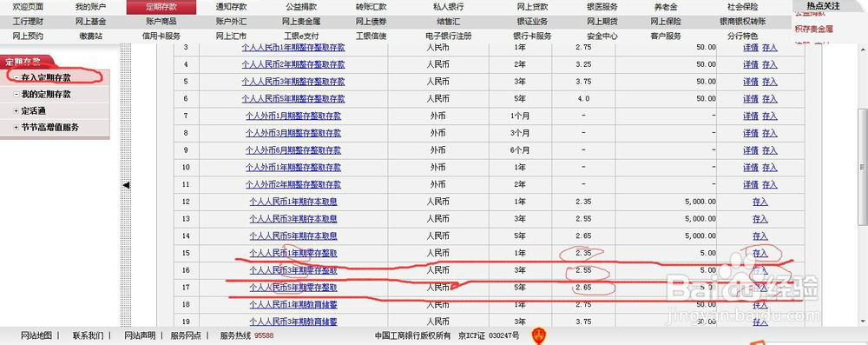
Task: Go to 网上贵金属 menu
Action: (301, 22)
